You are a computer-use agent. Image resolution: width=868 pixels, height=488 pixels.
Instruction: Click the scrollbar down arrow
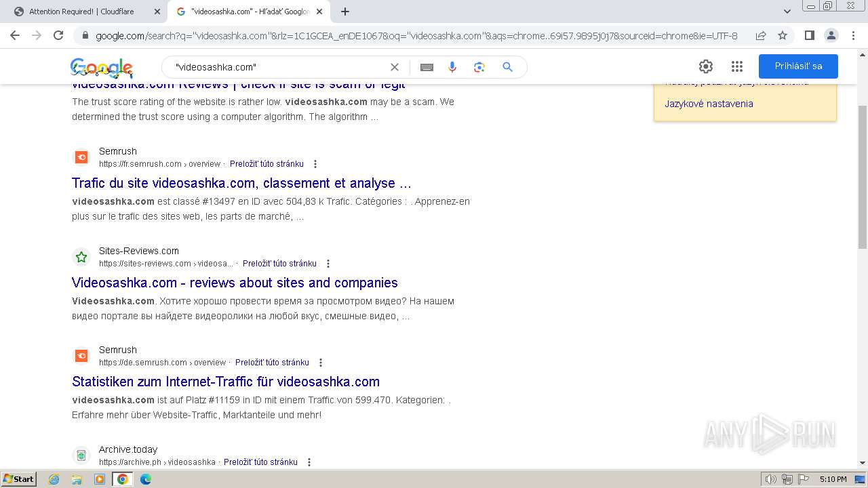click(863, 463)
